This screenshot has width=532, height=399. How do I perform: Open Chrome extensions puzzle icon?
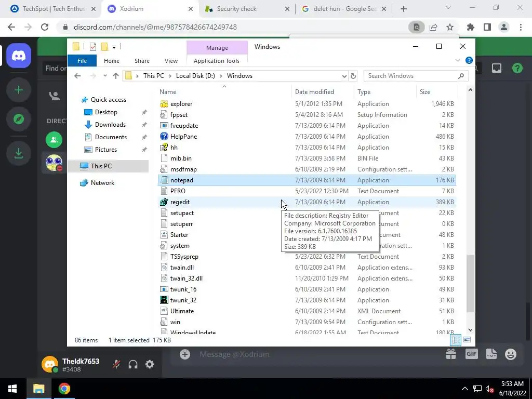(x=470, y=27)
